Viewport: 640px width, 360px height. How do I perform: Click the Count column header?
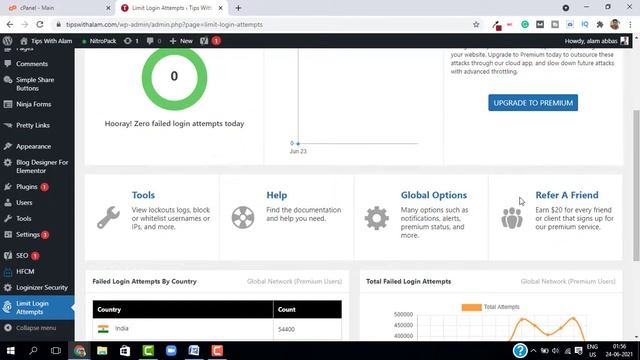307,309
